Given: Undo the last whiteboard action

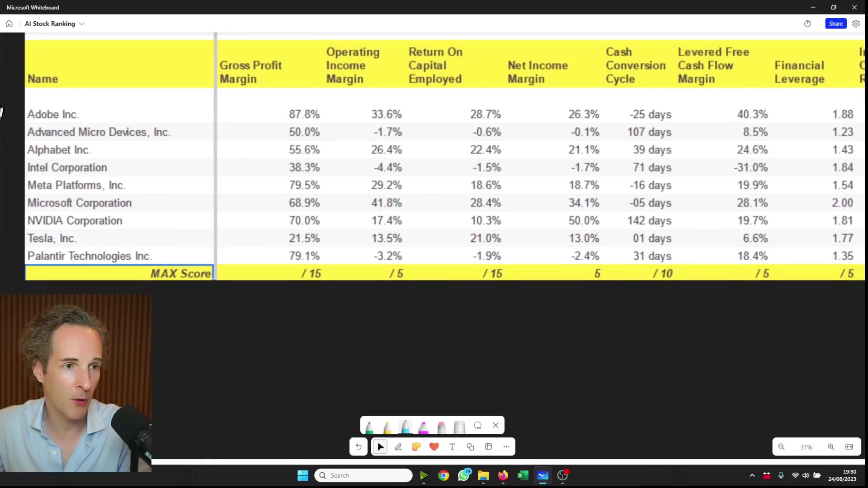Looking at the screenshot, I should 359,447.
